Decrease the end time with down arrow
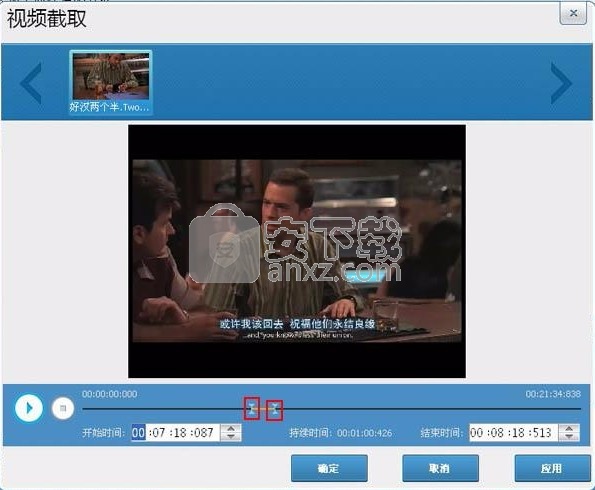This screenshot has width=595, height=490. (x=569, y=437)
